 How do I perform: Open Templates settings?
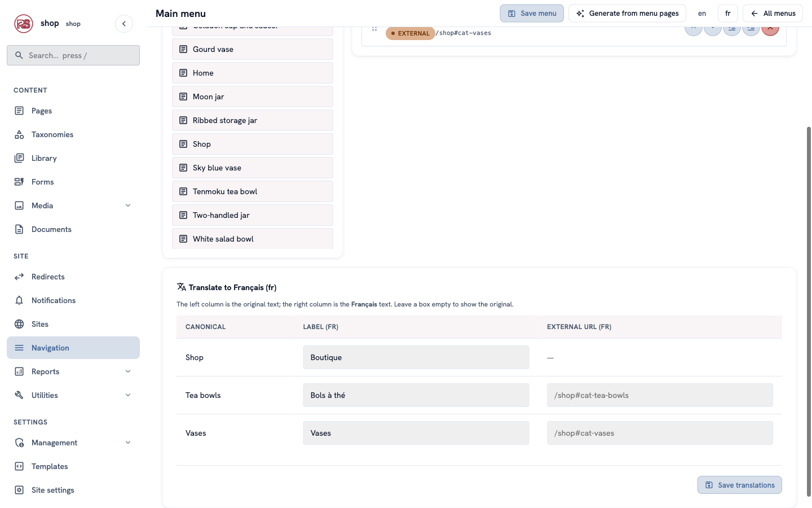(x=73, y=466)
